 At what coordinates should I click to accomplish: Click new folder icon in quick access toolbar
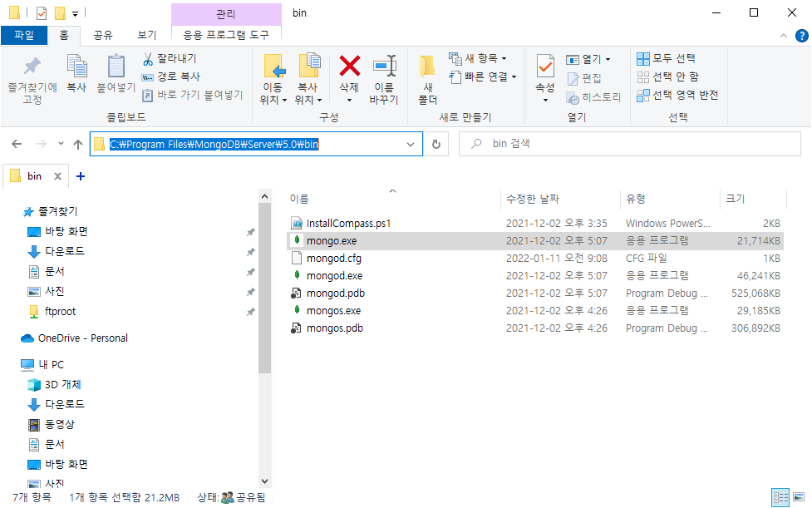coord(61,12)
